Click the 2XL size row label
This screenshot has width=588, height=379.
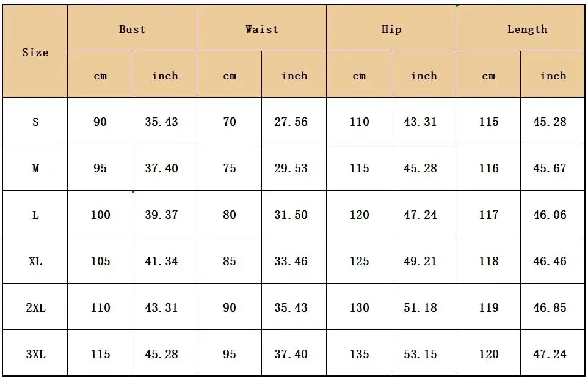point(35,307)
